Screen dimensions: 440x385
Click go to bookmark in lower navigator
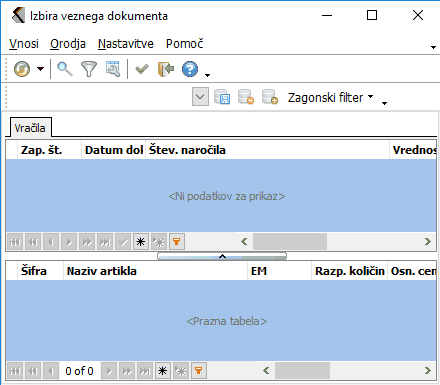pyautogui.click(x=181, y=371)
